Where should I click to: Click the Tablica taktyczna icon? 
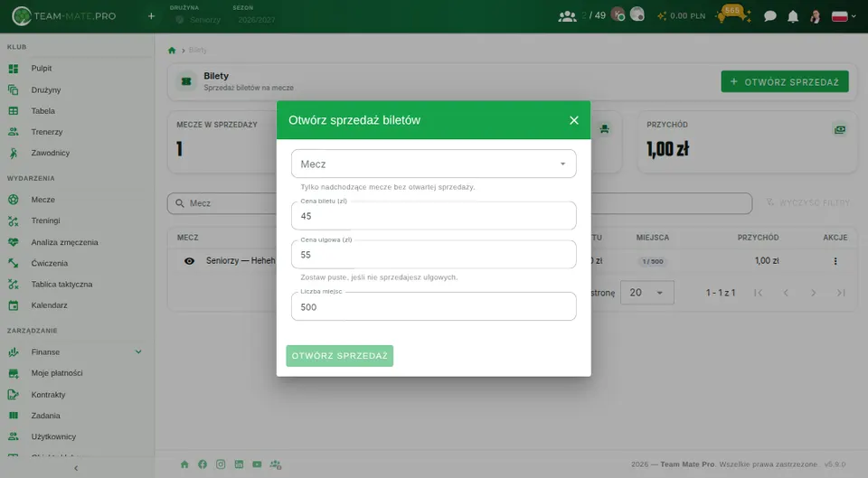[x=14, y=285]
